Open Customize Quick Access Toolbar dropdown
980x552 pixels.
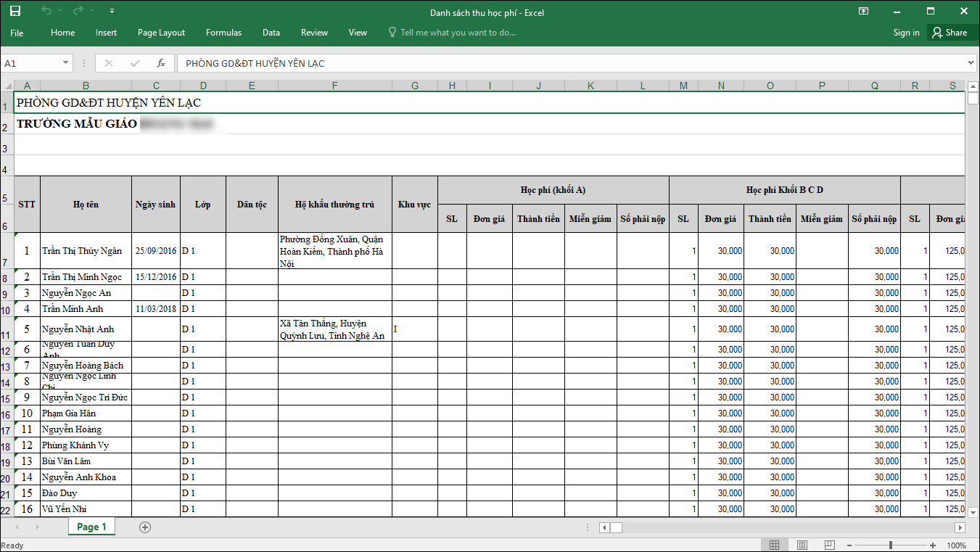pyautogui.click(x=112, y=12)
